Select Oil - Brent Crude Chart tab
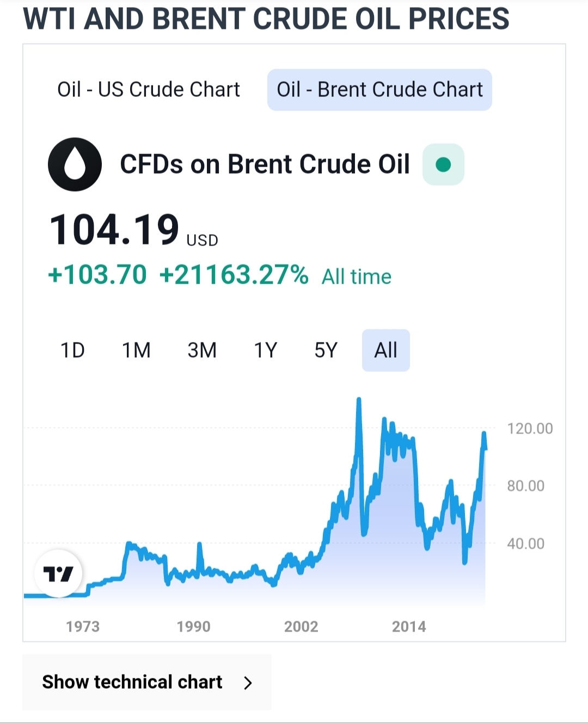The image size is (588, 723). tap(379, 90)
